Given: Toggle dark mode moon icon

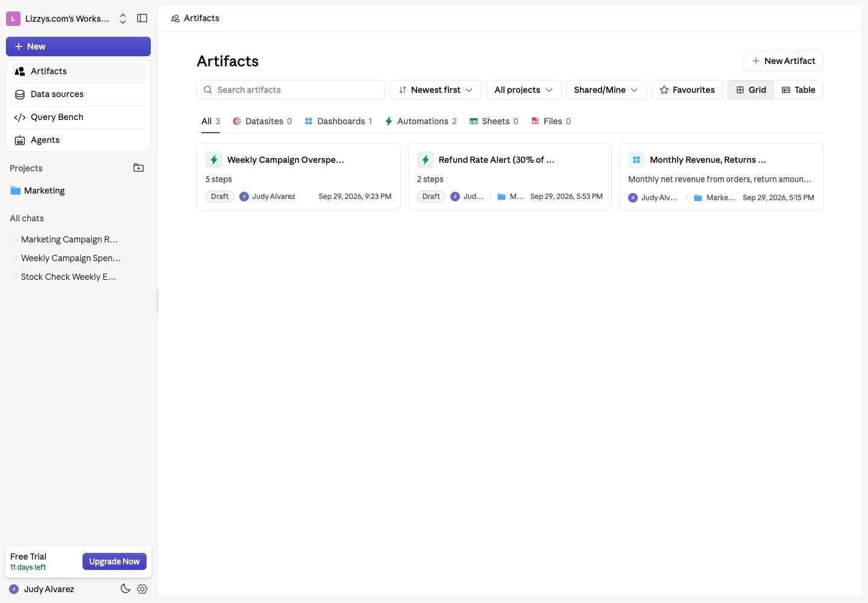Looking at the screenshot, I should (x=125, y=589).
